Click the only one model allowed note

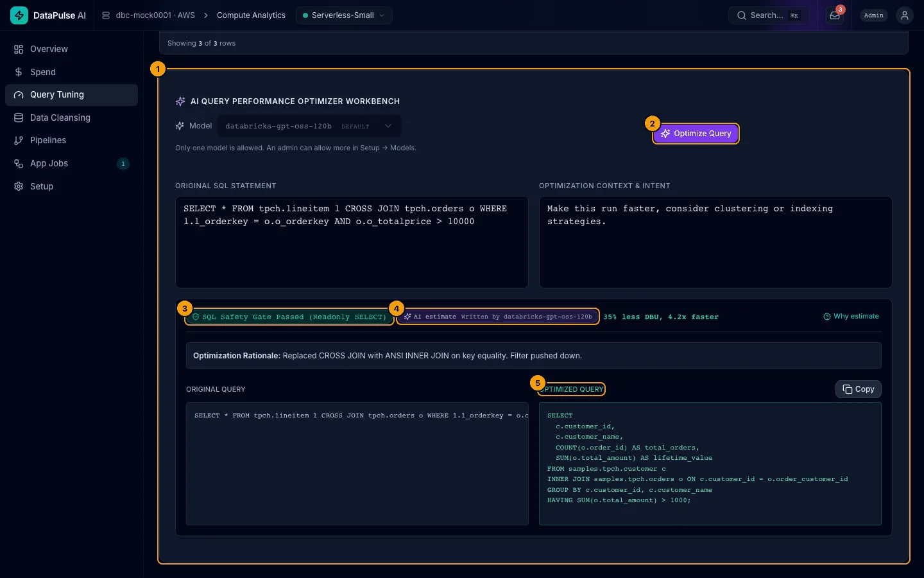pos(296,148)
